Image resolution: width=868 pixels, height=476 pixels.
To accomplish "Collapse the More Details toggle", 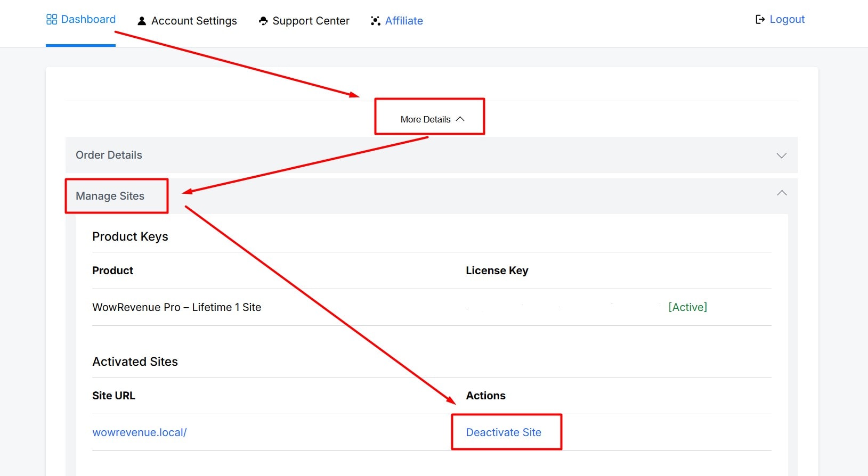I will coord(432,119).
